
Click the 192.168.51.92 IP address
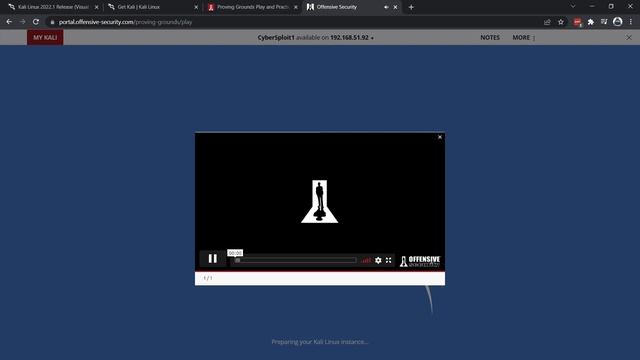point(349,38)
